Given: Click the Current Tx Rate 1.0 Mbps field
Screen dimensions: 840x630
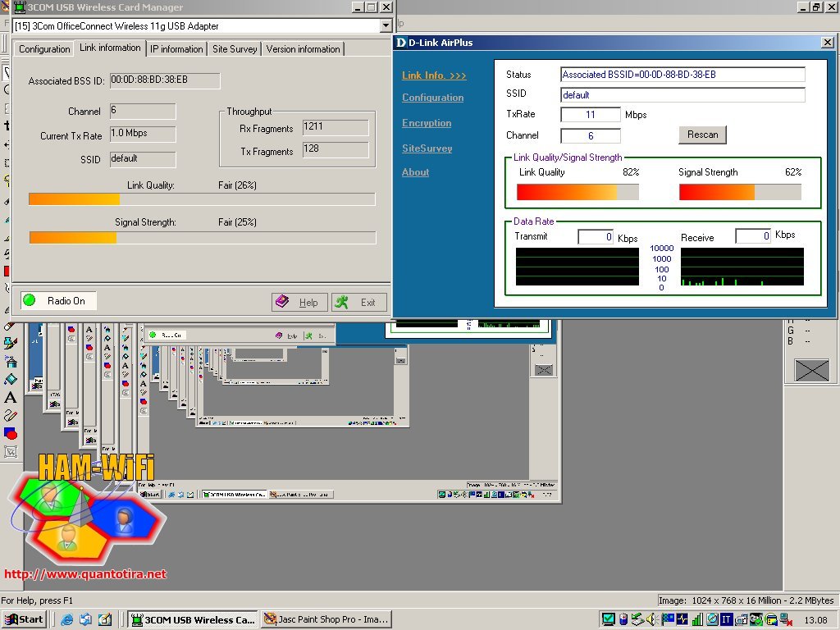Looking at the screenshot, I should click(x=143, y=134).
